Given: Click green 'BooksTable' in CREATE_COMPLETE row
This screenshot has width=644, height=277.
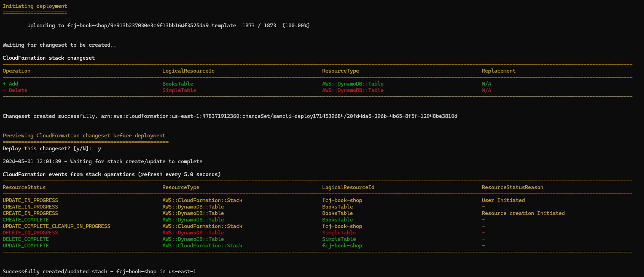Looking at the screenshot, I should pos(338,220).
